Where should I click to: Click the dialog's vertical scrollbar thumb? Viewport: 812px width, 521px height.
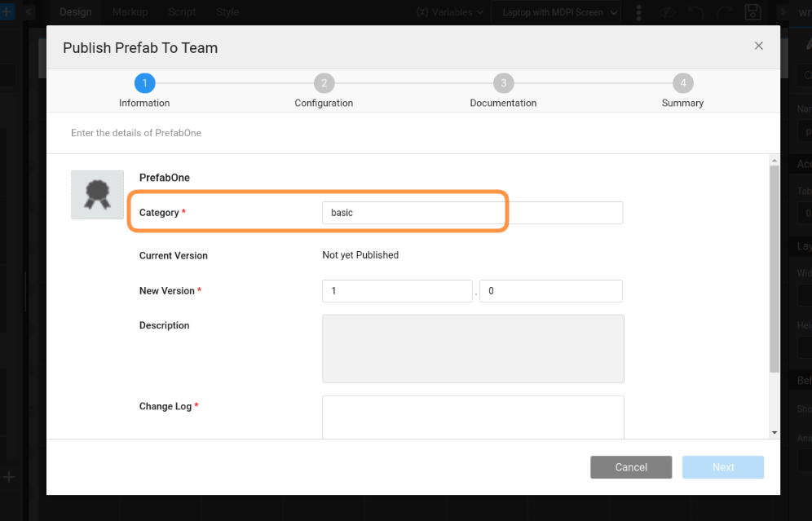(x=774, y=269)
